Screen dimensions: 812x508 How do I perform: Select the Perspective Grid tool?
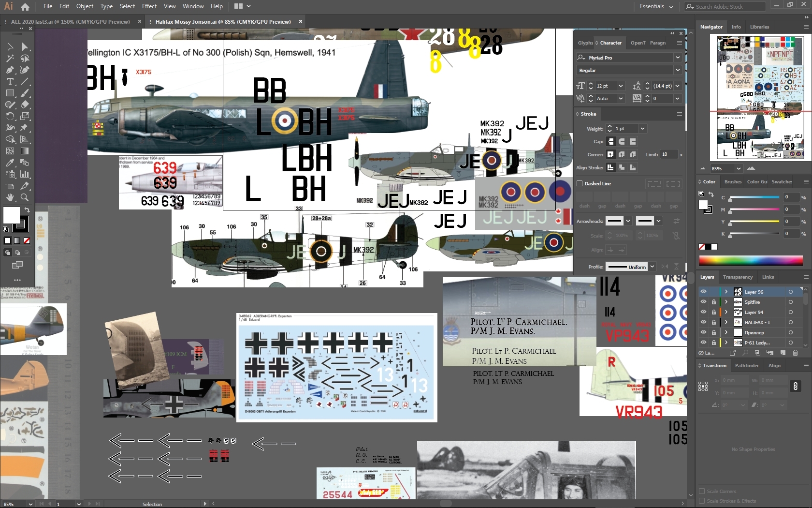tap(25, 139)
